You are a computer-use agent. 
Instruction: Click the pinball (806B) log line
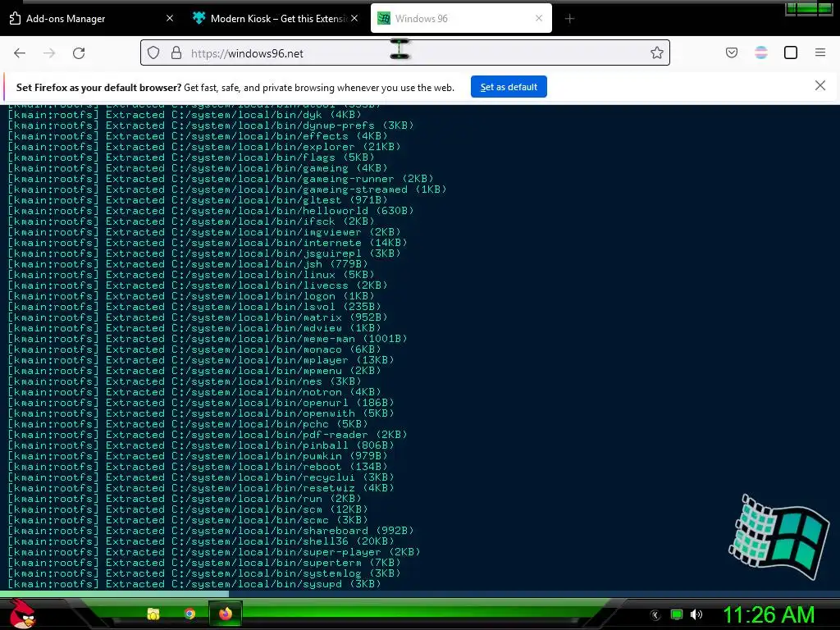pos(201,445)
